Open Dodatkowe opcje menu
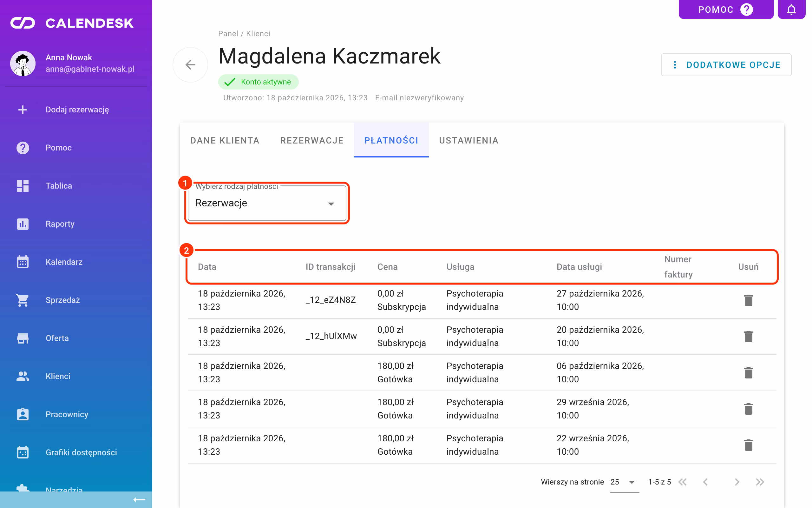The image size is (812, 508). (x=726, y=65)
